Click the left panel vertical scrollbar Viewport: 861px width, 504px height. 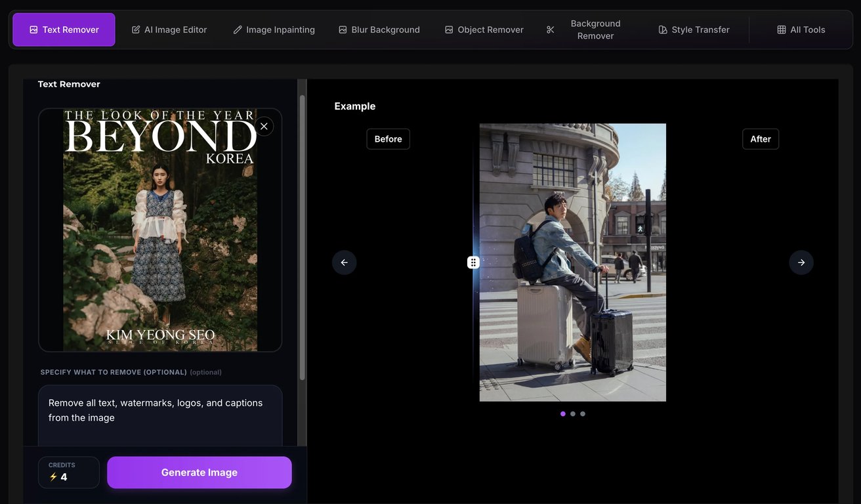point(302,238)
